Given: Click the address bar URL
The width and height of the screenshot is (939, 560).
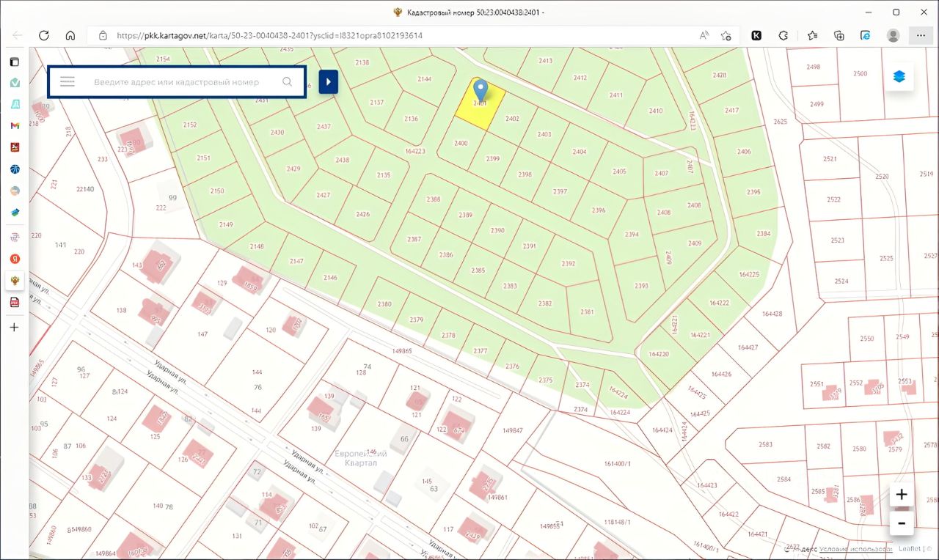Looking at the screenshot, I should click(x=269, y=35).
